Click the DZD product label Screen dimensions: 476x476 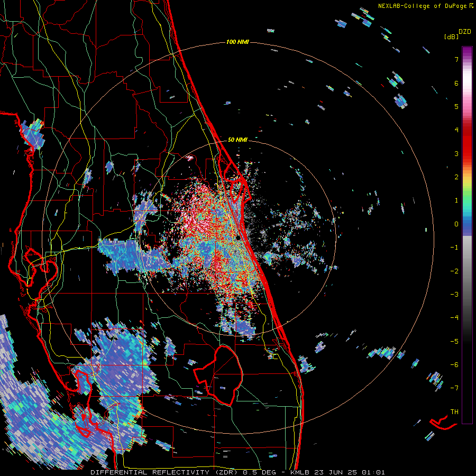[x=465, y=32]
